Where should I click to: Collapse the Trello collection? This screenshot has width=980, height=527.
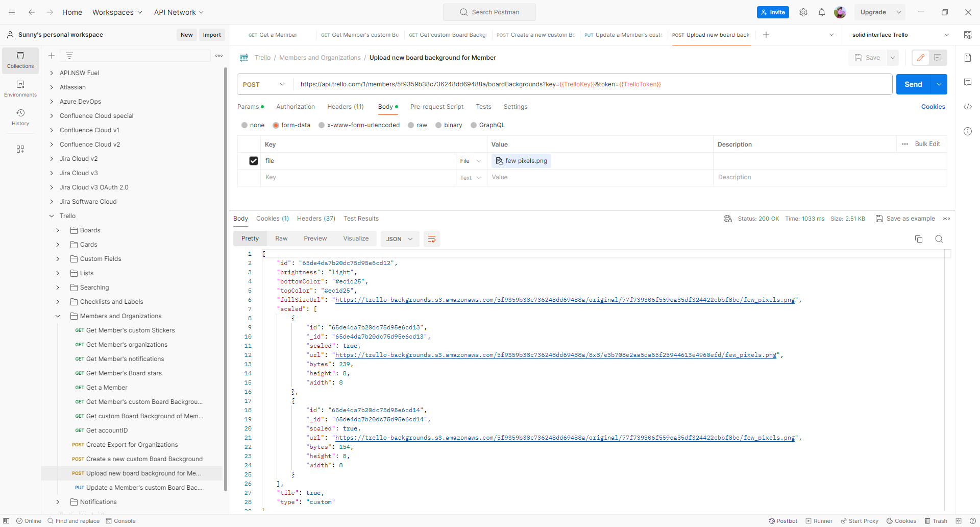click(52, 216)
